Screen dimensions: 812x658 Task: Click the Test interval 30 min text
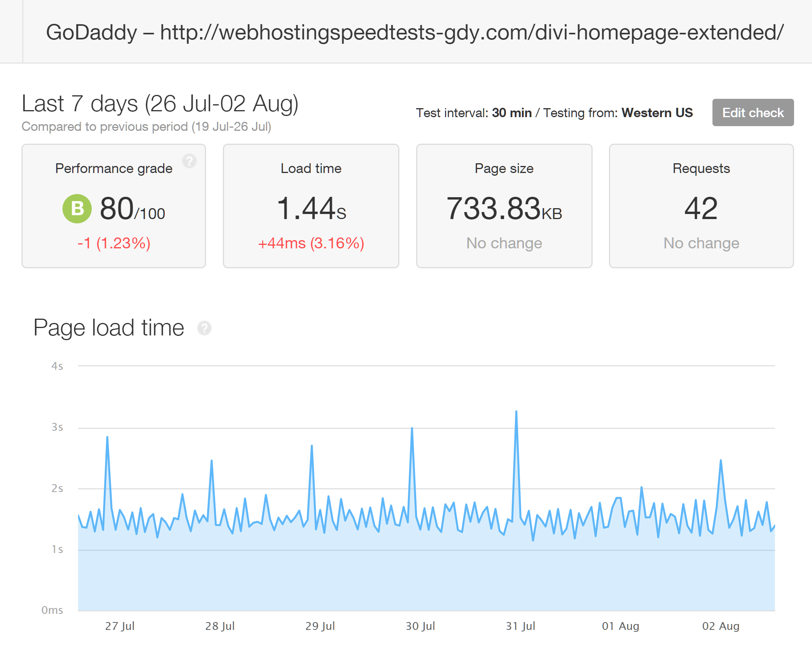(x=474, y=113)
